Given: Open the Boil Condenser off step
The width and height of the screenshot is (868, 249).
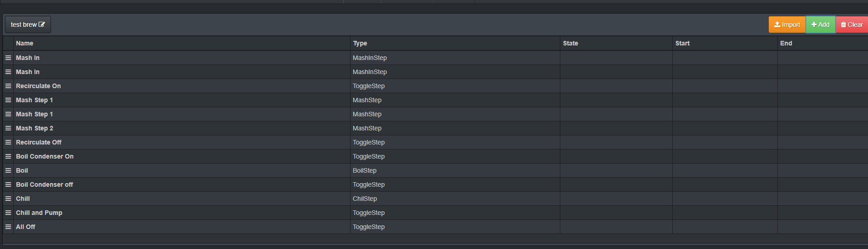Looking at the screenshot, I should click(44, 184).
